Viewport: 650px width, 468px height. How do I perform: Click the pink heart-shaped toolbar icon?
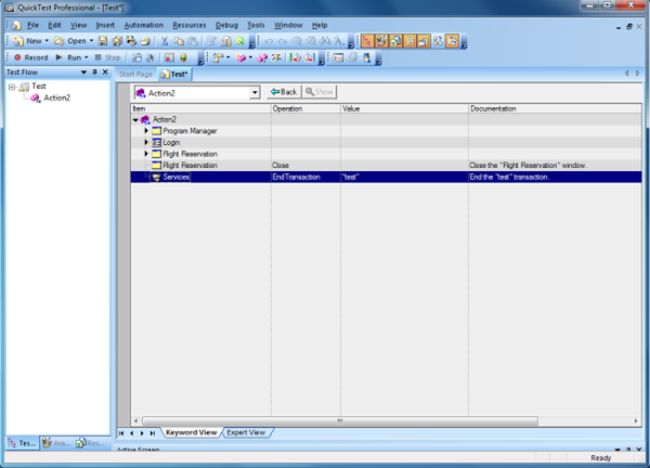241,58
